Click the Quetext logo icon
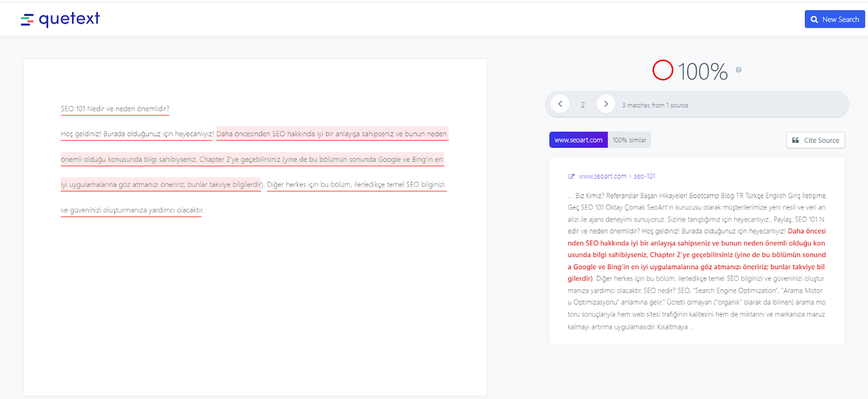This screenshot has height=399, width=868. 27,20
